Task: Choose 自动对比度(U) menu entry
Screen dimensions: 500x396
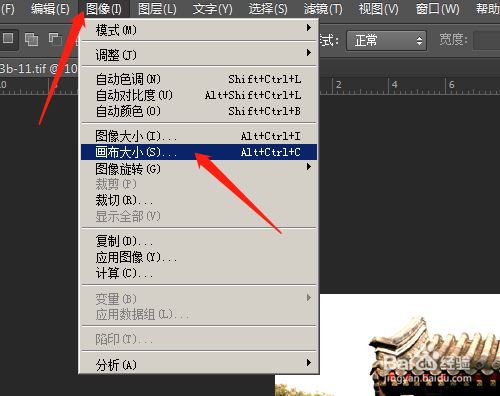Action: pyautogui.click(x=199, y=95)
